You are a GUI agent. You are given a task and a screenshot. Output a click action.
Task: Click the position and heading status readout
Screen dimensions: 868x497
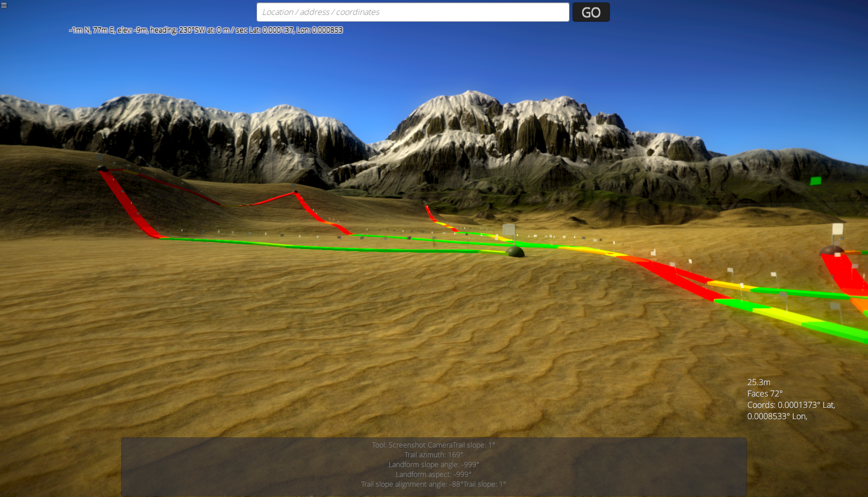[206, 30]
